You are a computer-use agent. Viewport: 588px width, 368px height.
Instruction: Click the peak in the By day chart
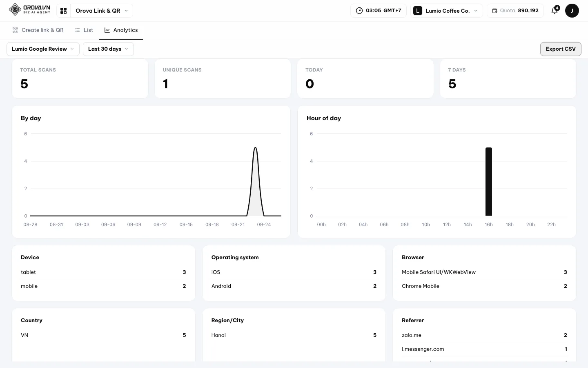[256, 148]
